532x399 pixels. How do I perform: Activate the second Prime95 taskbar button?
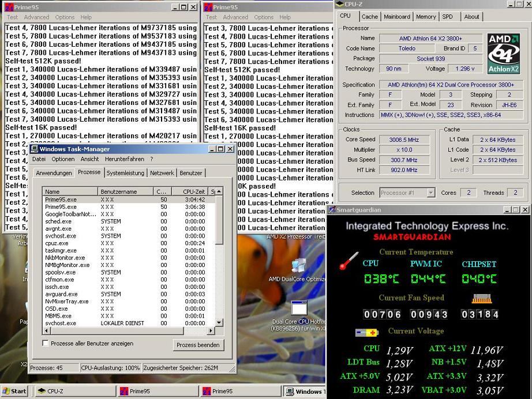(x=241, y=391)
